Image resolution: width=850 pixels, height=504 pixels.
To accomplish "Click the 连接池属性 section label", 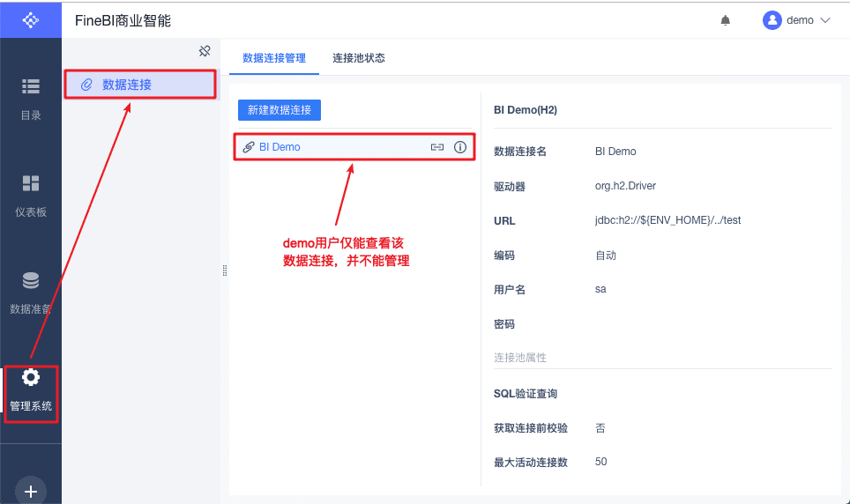I will pyautogui.click(x=520, y=358).
